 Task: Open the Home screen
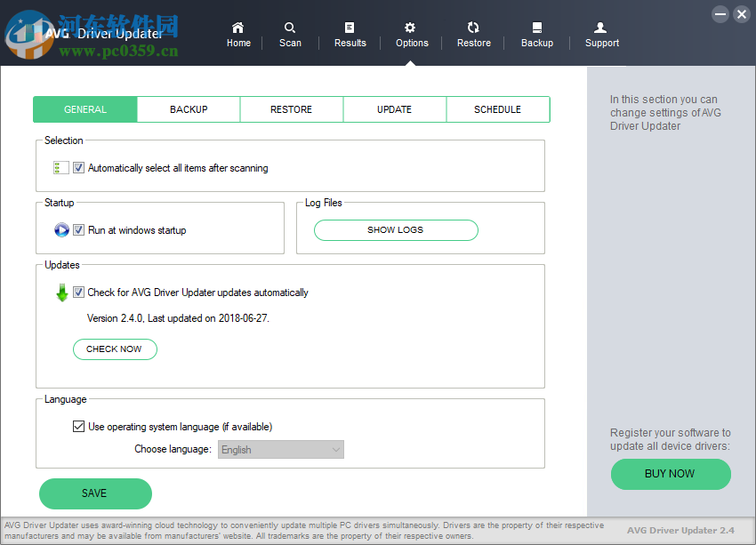tap(238, 34)
